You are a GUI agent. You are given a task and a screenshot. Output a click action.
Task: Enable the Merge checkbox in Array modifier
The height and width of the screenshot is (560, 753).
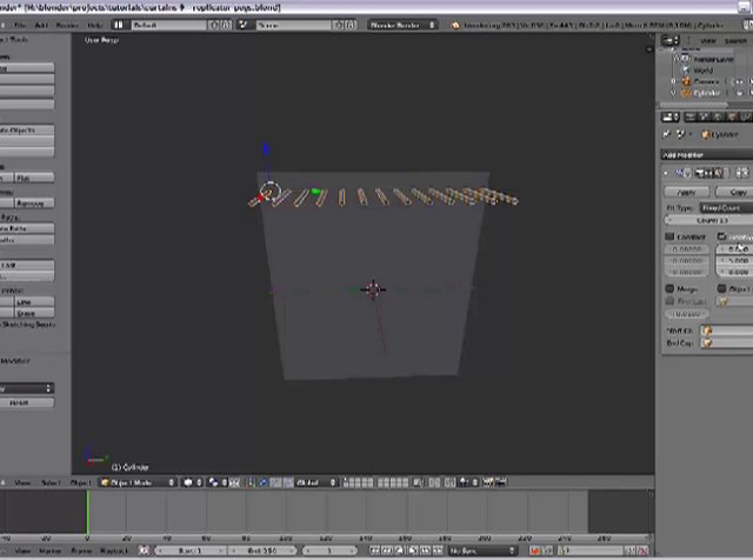point(669,289)
